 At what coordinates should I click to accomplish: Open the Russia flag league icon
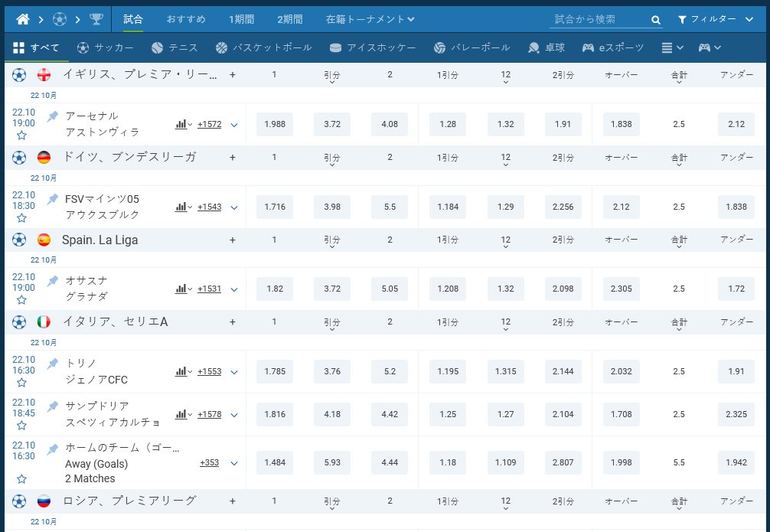(44, 501)
